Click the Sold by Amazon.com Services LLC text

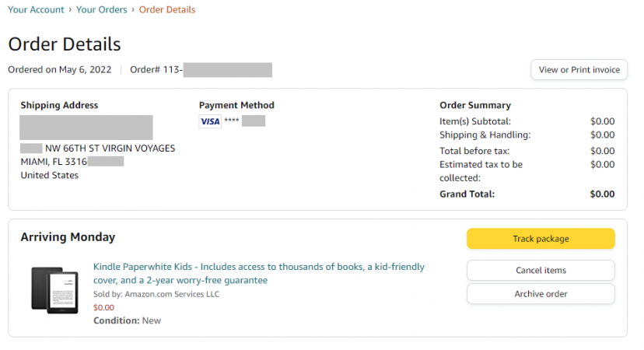156,294
